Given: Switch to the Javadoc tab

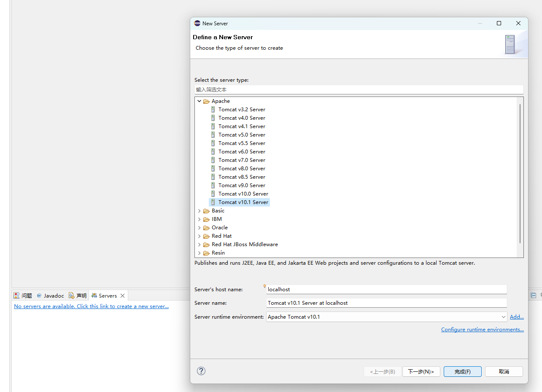Looking at the screenshot, I should tap(51, 295).
